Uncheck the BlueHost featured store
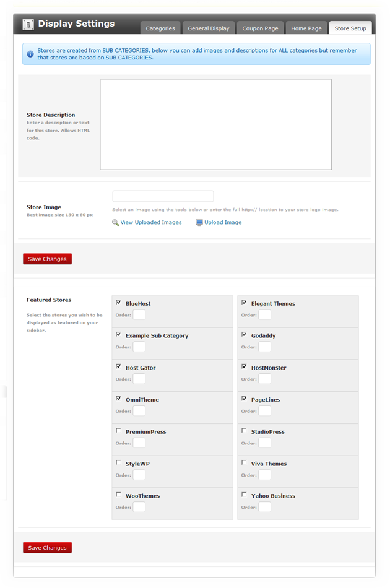The width and height of the screenshot is (390, 588). coord(118,302)
